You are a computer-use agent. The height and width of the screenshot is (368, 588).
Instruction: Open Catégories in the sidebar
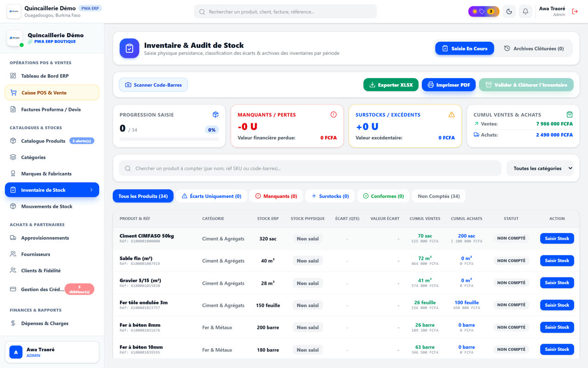click(52, 157)
